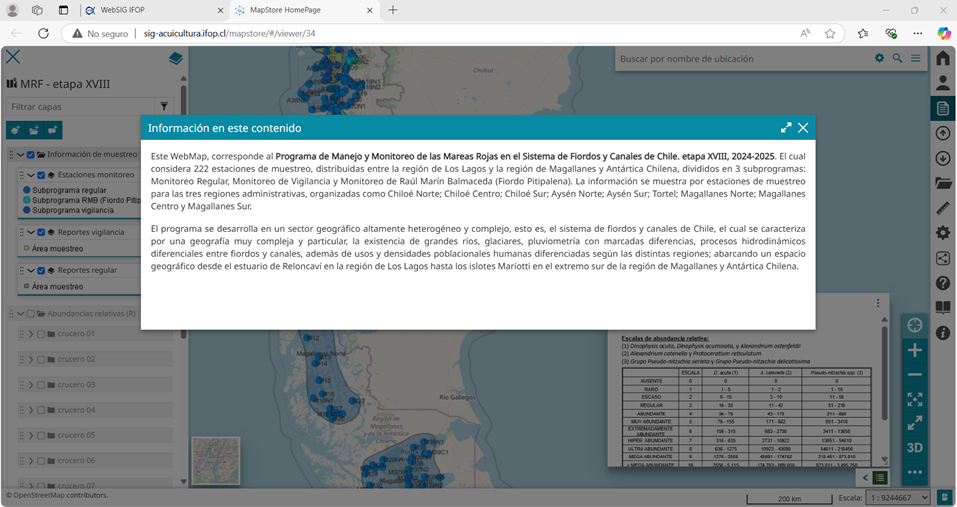Image resolution: width=957 pixels, height=507 pixels.
Task: Click the add layer button in layers toolbar
Action: pos(15,130)
